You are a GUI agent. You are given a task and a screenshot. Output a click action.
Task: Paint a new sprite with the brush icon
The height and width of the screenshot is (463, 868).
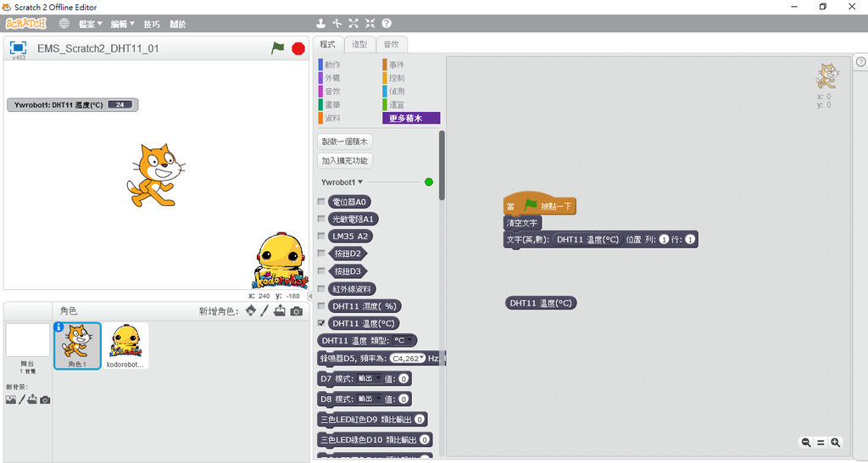coord(264,311)
